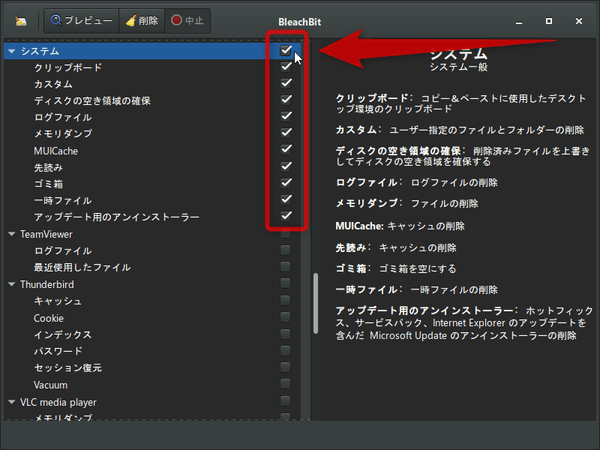Uncheck the 先読み checkbox
The width and height of the screenshot is (600, 450).
point(286,166)
